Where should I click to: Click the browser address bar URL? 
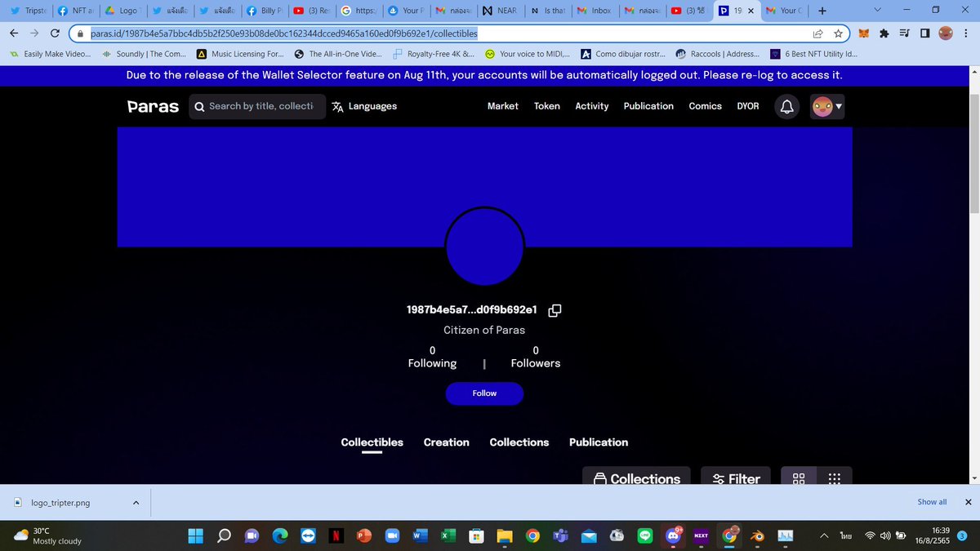283,33
